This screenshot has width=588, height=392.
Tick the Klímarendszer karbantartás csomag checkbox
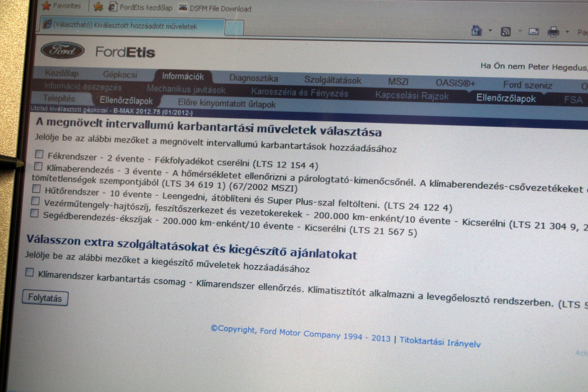30,272
